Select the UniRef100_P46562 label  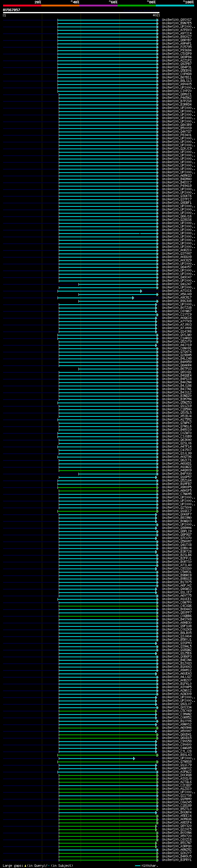[177, 98]
